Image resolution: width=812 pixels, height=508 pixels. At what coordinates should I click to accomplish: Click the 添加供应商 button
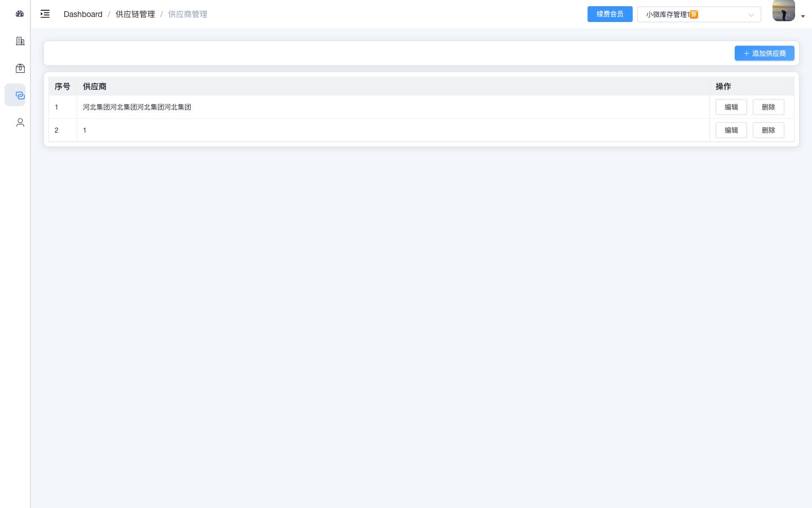[x=764, y=53]
